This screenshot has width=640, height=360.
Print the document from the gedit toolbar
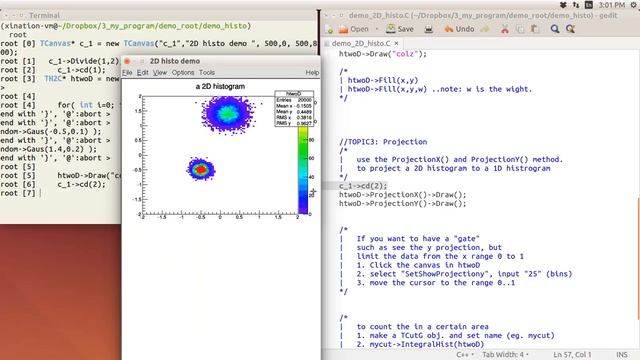tap(429, 29)
